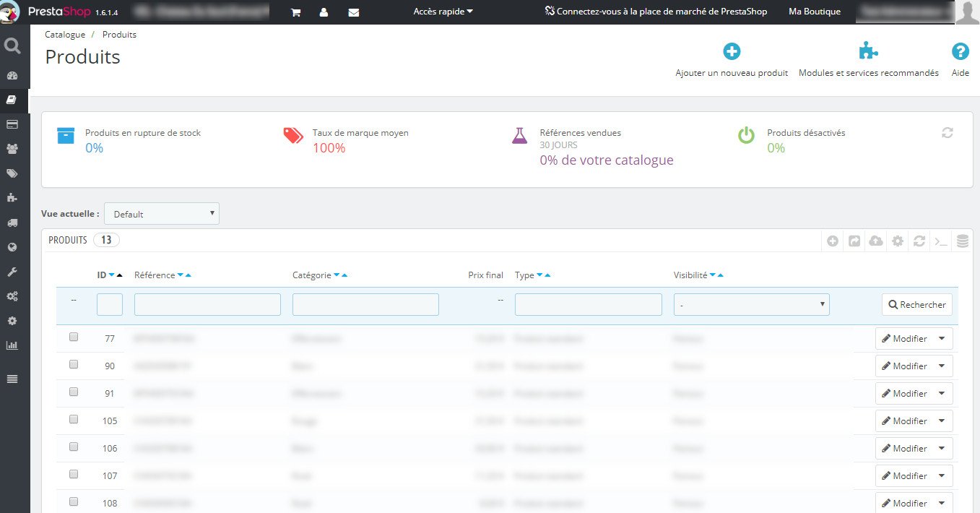Open the Shipping truck icon in sidebar
Image resolution: width=980 pixels, height=513 pixels.
pyautogui.click(x=12, y=223)
